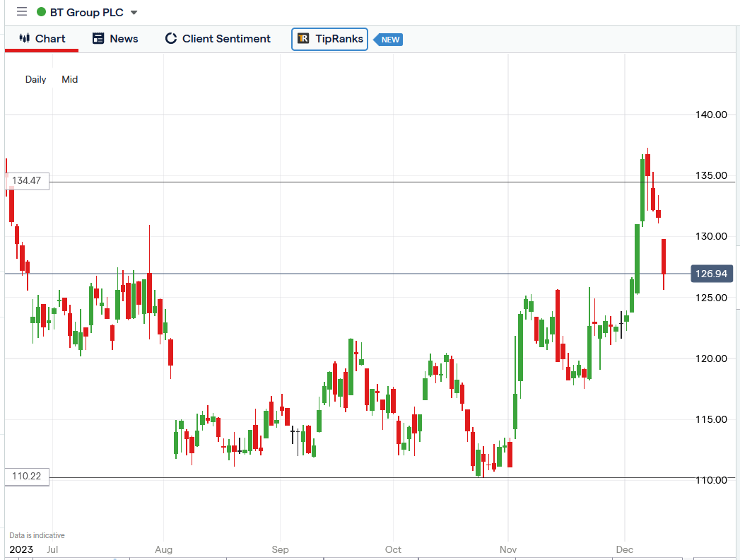Viewport: 740px width, 560px height.
Task: Click the 120.00 price axis label
Action: tap(711, 359)
